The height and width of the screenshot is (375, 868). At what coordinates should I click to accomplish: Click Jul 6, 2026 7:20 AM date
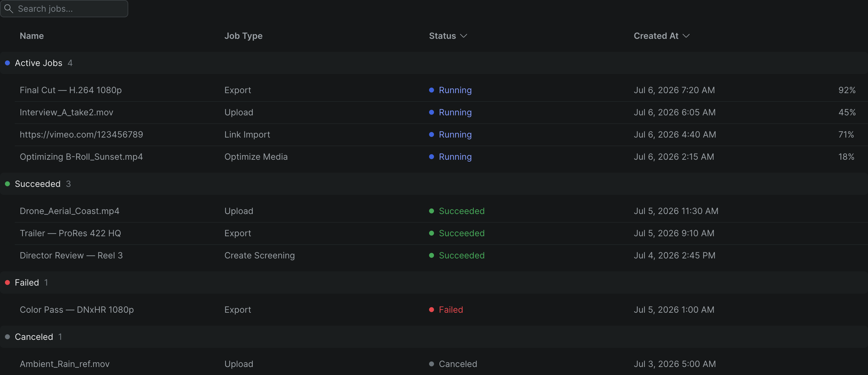674,90
